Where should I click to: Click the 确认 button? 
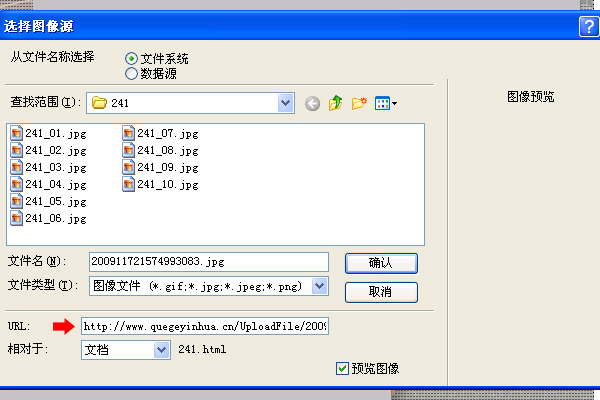click(x=380, y=262)
